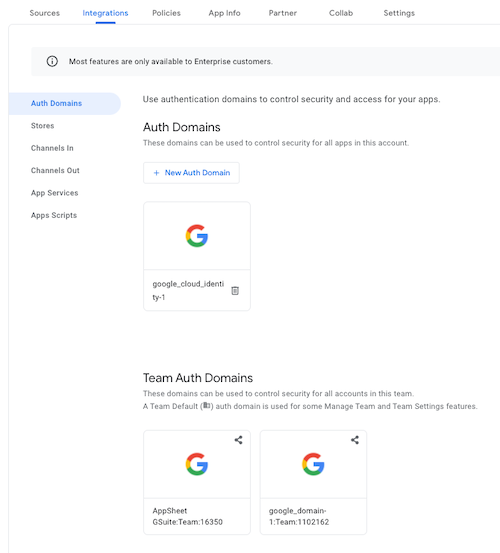This screenshot has height=553, width=500.
Task: Select Auth Domains in sidebar
Action: (65, 103)
